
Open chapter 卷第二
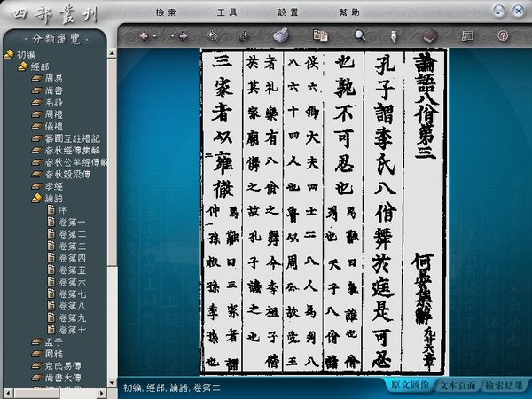[72, 234]
